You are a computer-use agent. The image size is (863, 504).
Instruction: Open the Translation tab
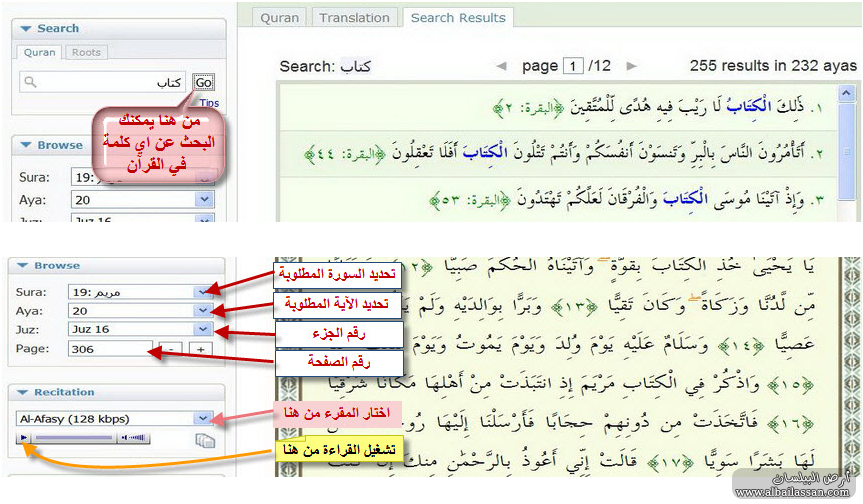click(x=354, y=18)
